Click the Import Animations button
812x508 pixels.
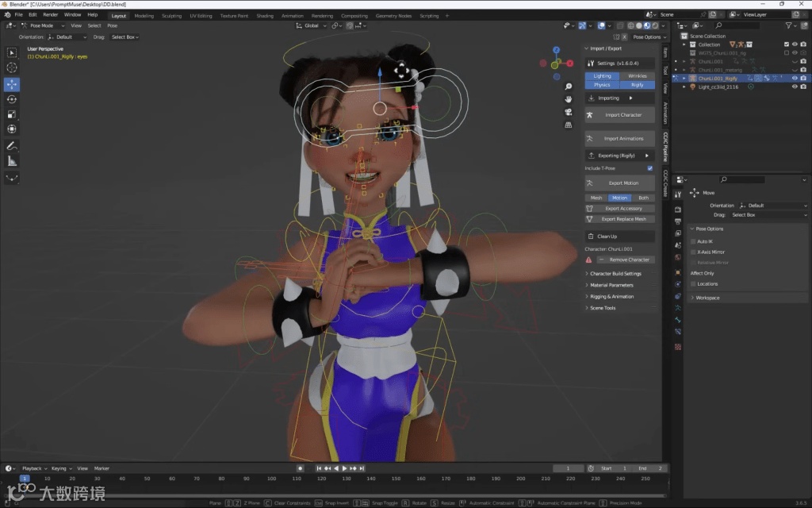pyautogui.click(x=619, y=139)
